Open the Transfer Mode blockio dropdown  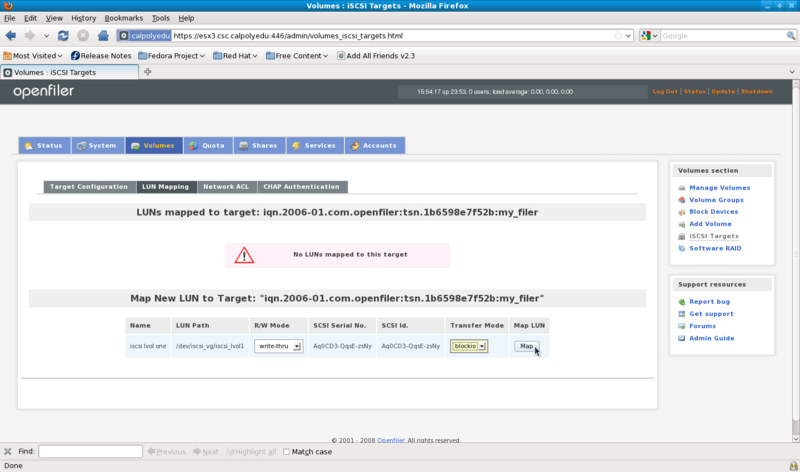[468, 346]
